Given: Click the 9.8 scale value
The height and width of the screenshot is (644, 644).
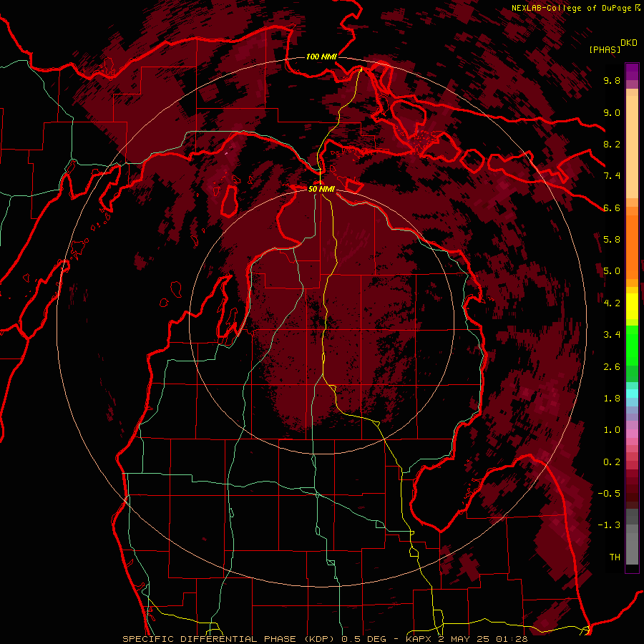Looking at the screenshot, I should click(612, 80).
